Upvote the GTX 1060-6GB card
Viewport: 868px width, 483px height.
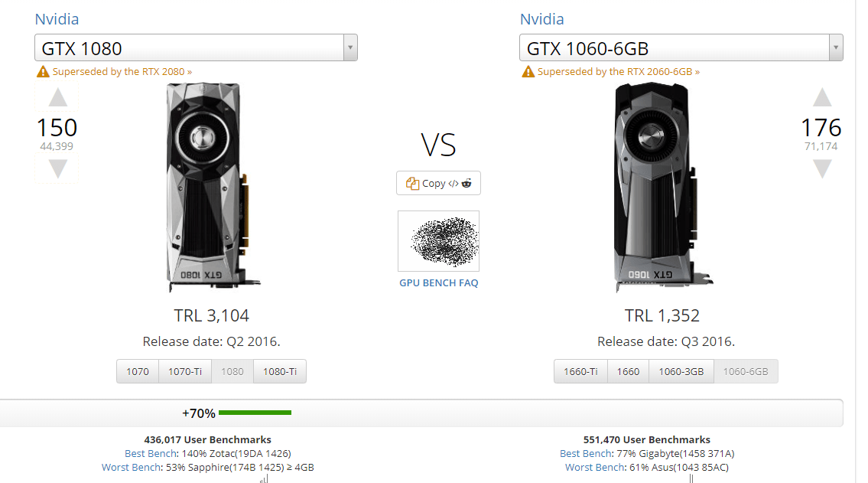pyautogui.click(x=822, y=98)
